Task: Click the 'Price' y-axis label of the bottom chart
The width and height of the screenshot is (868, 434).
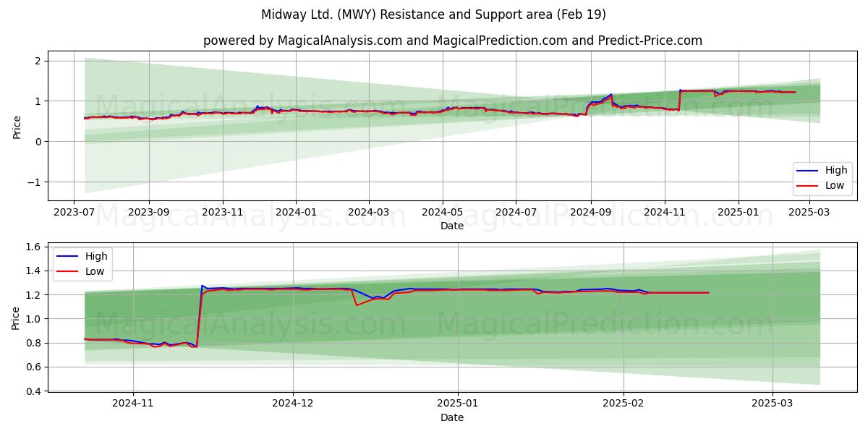Action: [x=17, y=318]
